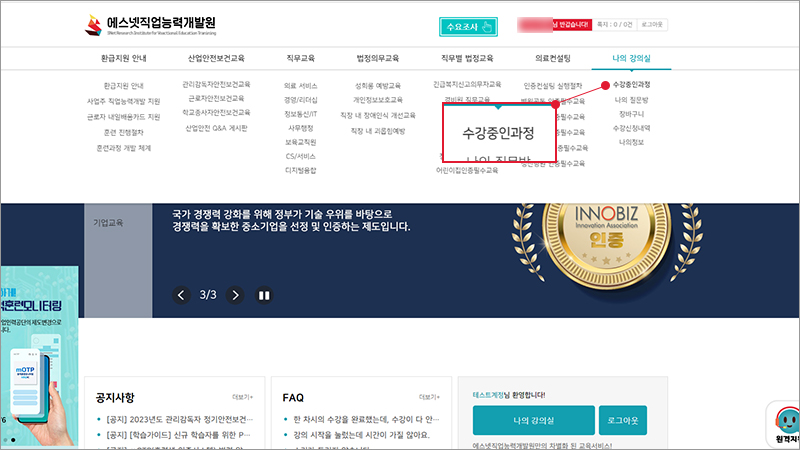
Task: Open the 법정의무교육 main menu
Action: tap(378, 58)
